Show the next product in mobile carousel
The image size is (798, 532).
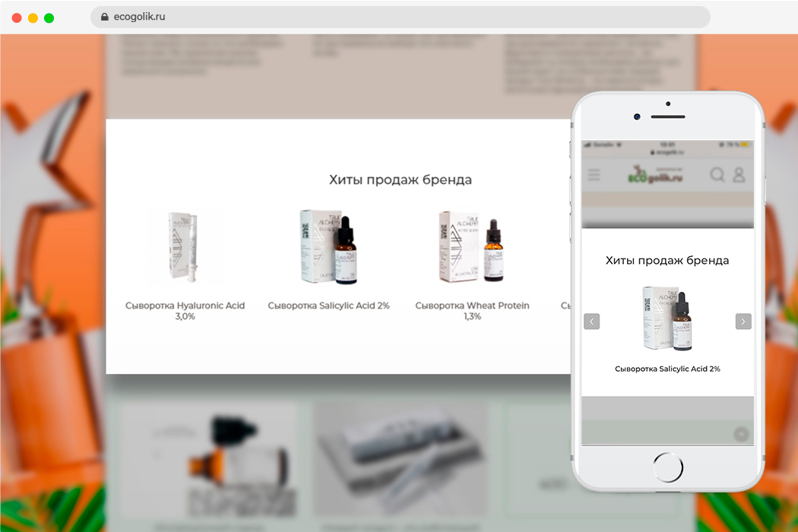pos(743,321)
